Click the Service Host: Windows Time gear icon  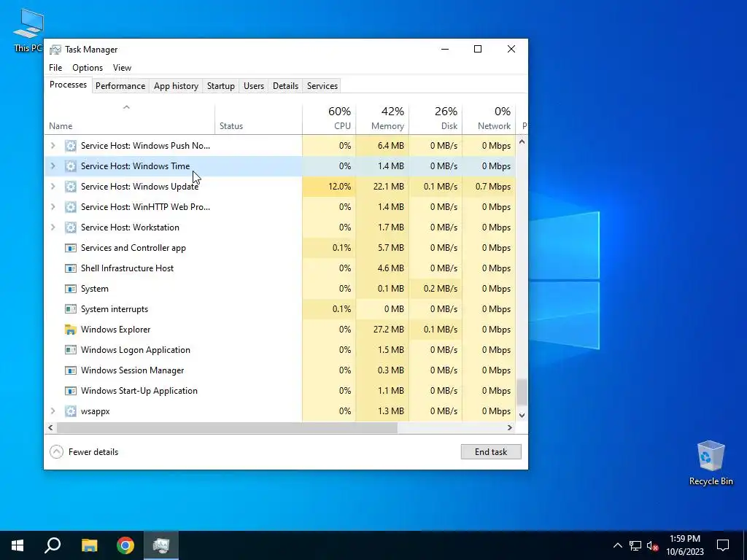71,166
